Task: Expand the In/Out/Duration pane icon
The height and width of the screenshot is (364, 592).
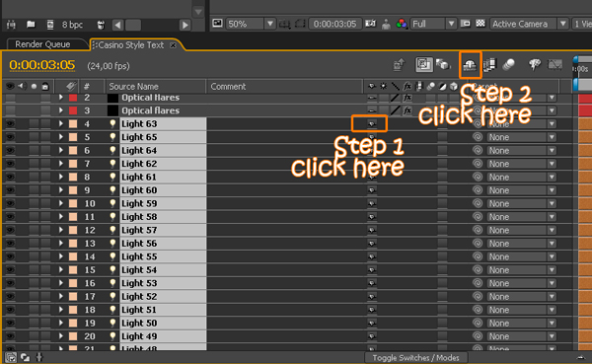Action: click(39, 357)
